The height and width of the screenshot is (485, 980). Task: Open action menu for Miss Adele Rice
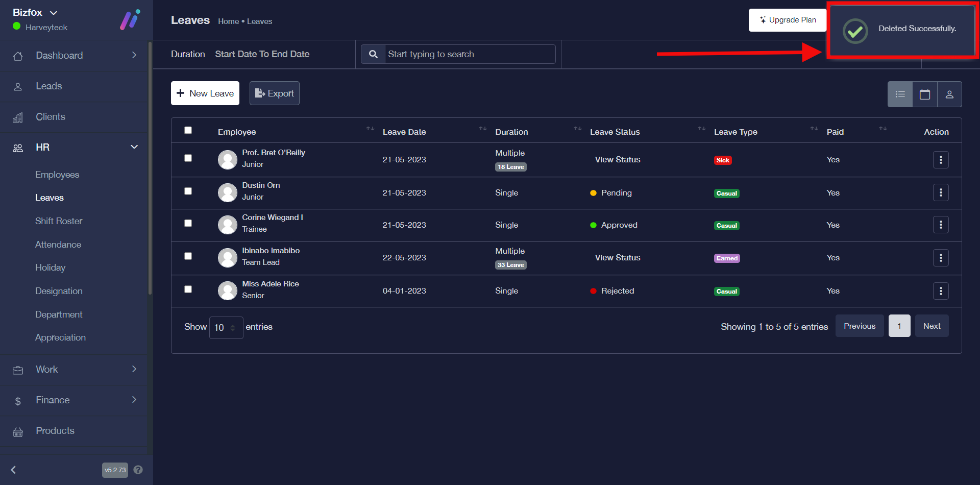(x=940, y=291)
